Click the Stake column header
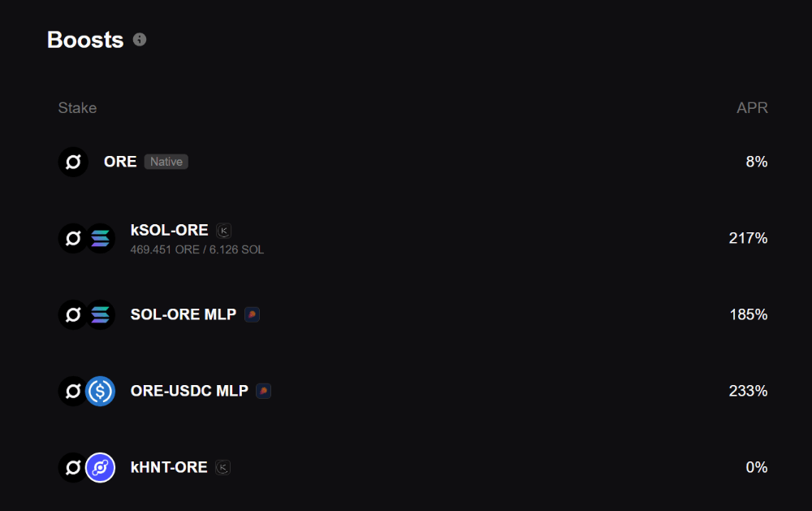 pos(77,108)
